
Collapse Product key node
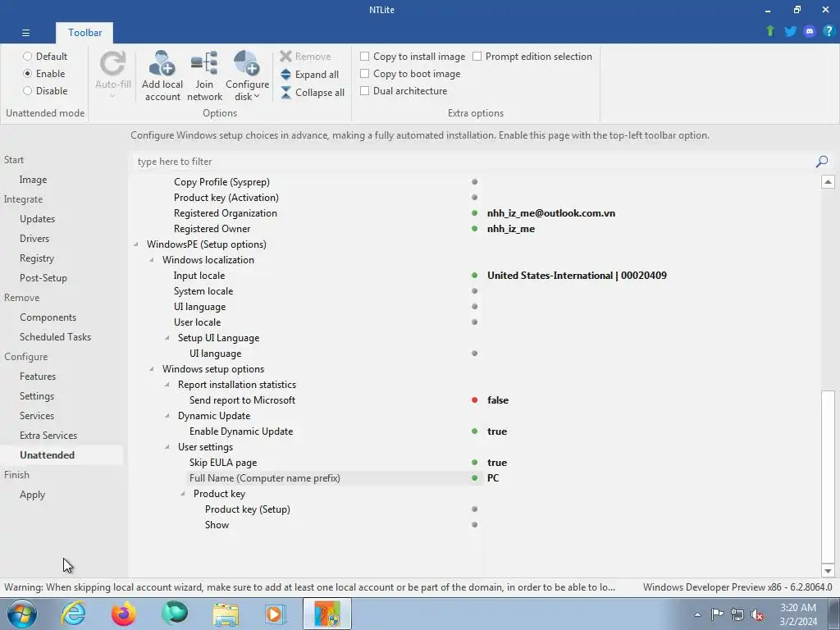click(x=183, y=494)
